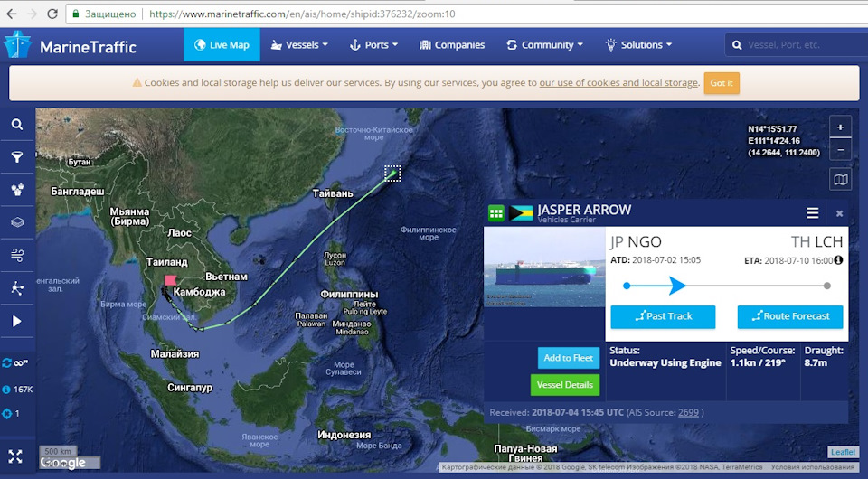The width and height of the screenshot is (868, 479).
Task: Open the map layers sidebar icon
Action: coord(17,222)
